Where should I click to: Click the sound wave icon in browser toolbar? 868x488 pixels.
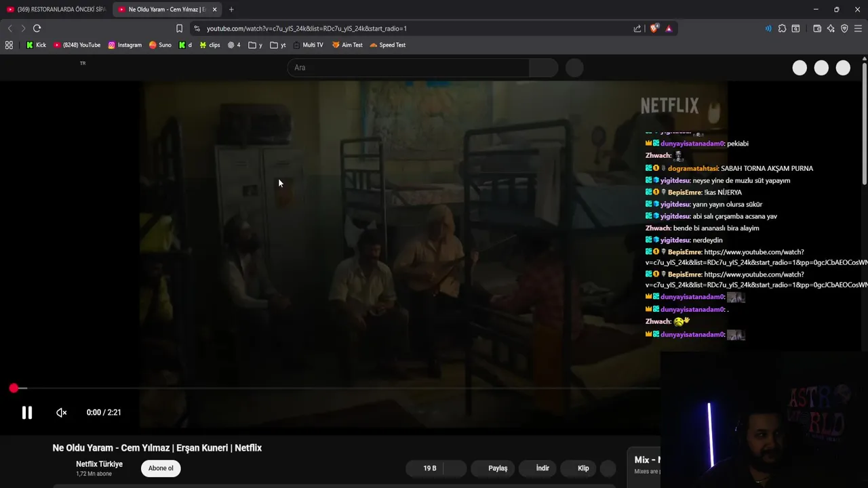tap(768, 28)
